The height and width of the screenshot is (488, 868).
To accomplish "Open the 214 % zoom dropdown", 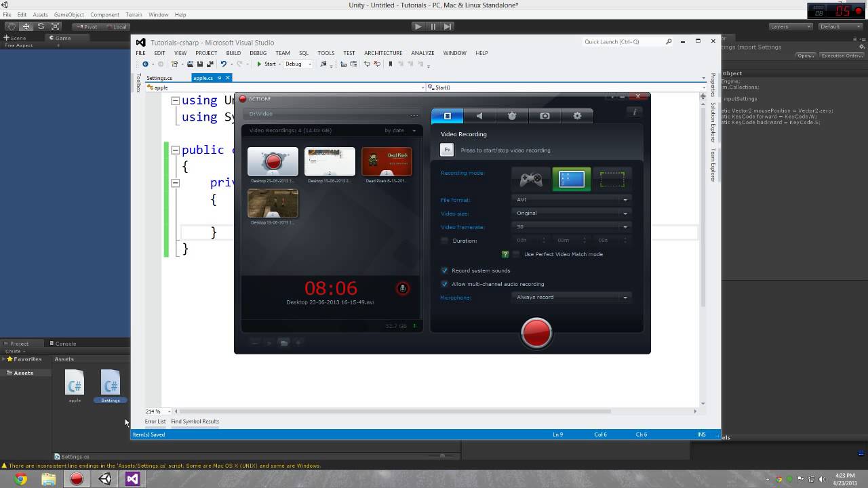I will (157, 411).
